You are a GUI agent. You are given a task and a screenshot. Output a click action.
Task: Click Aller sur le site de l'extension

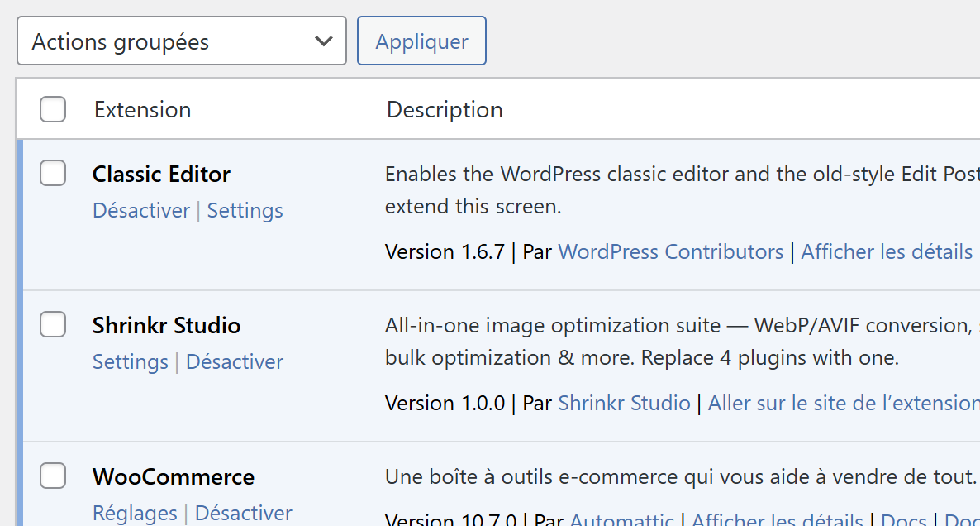tap(844, 403)
